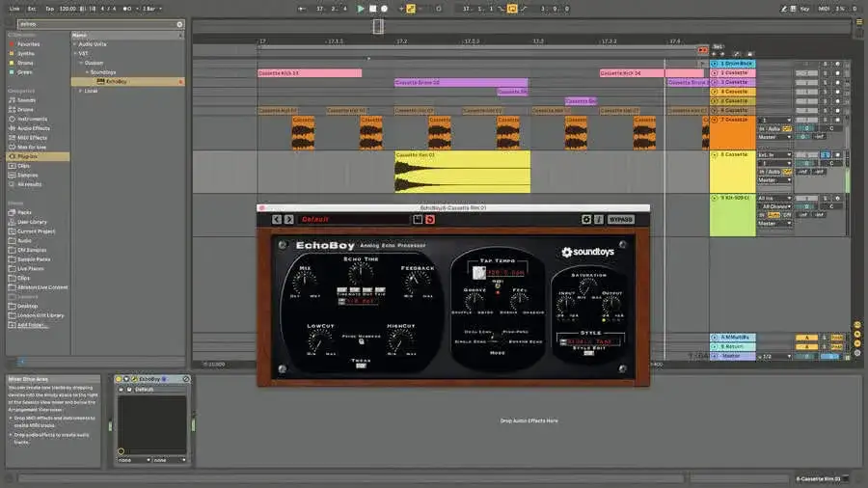This screenshot has height=488, width=868.
Task: Stop playback with the Stop button
Action: pos(372,9)
